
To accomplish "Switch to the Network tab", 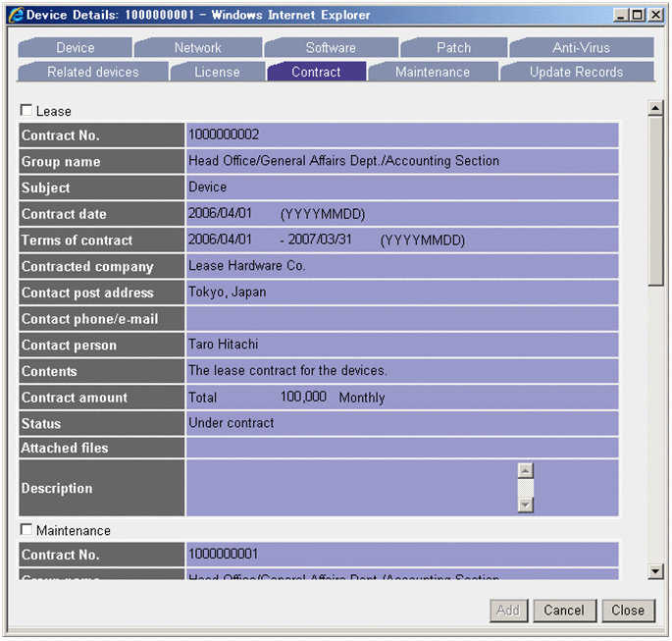I will click(x=197, y=47).
